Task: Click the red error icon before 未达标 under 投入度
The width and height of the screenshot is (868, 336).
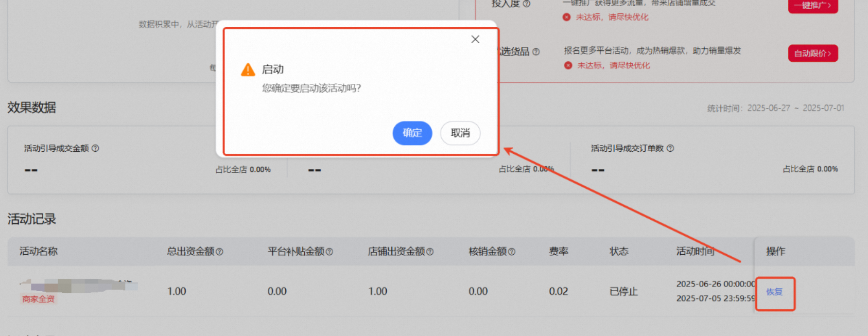Action: pos(567,17)
